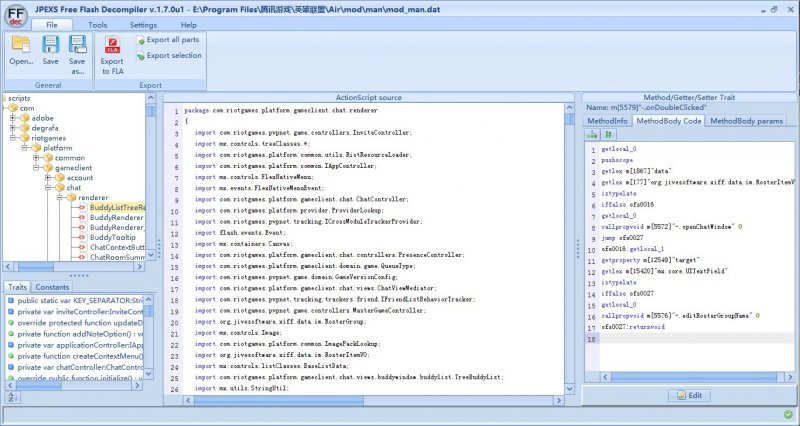Switch to the Constants tab
This screenshot has width=800, height=426.
pos(52,287)
